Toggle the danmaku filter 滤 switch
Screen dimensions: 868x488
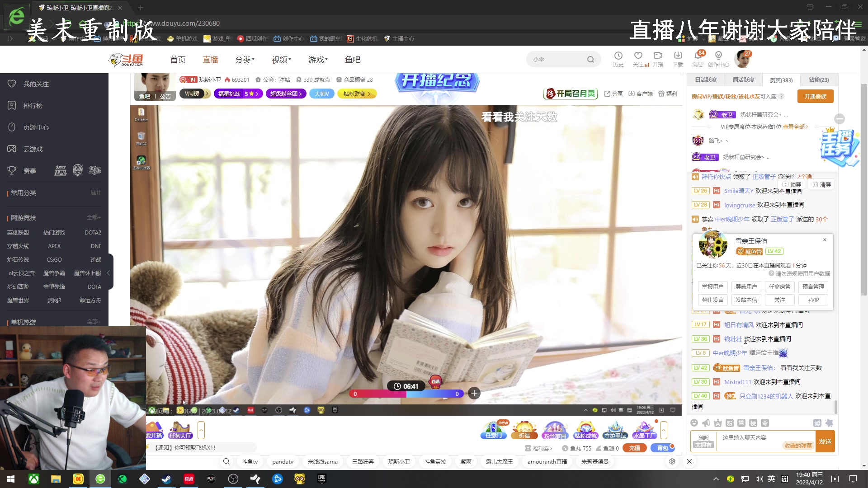(816, 423)
